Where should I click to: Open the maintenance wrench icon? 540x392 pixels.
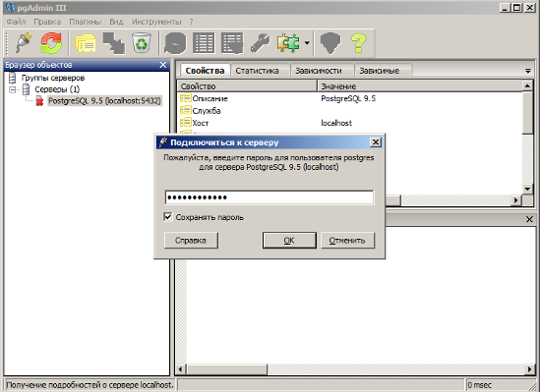[x=260, y=43]
